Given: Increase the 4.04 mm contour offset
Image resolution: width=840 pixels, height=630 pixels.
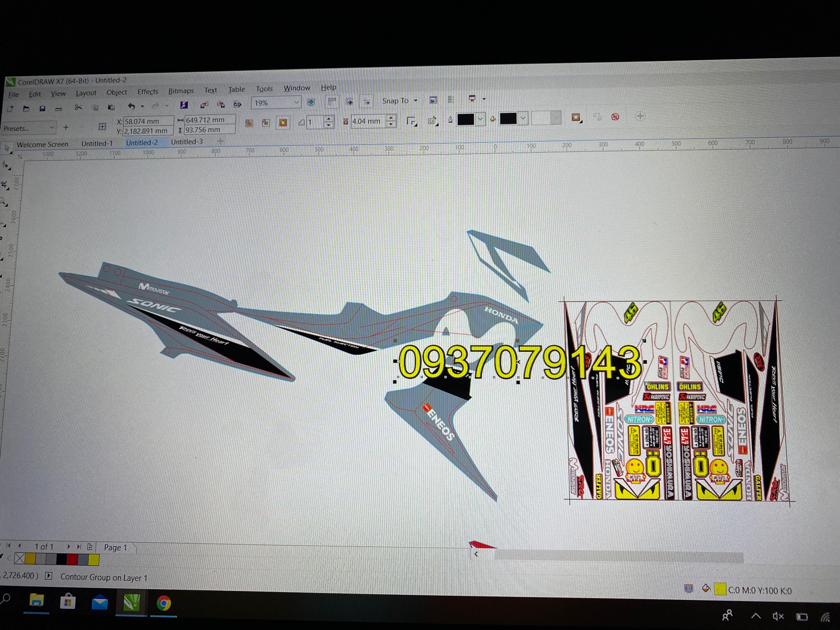Looking at the screenshot, I should 391,117.
